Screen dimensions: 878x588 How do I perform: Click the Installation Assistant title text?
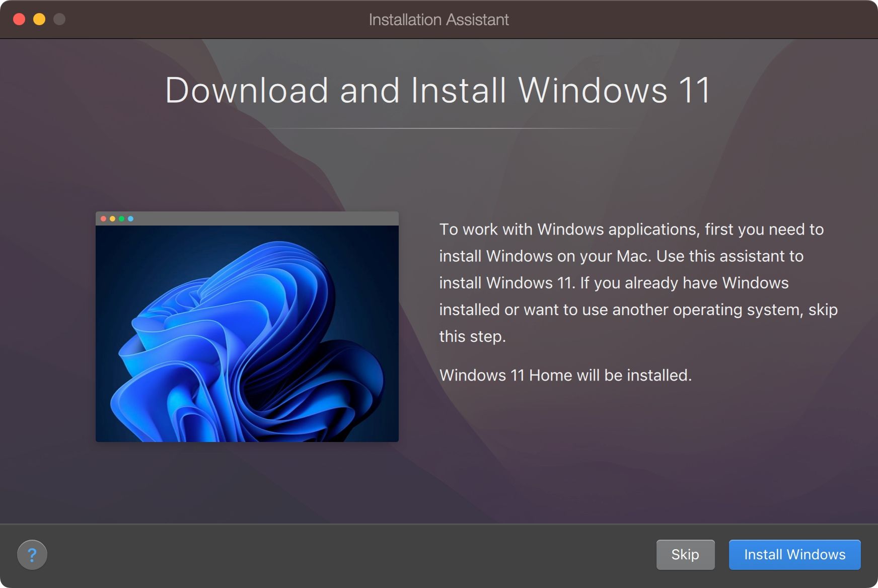(x=438, y=20)
